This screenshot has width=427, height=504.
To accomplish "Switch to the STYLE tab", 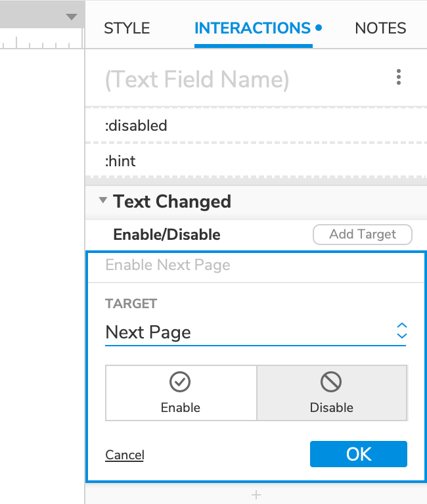I will 127,28.
